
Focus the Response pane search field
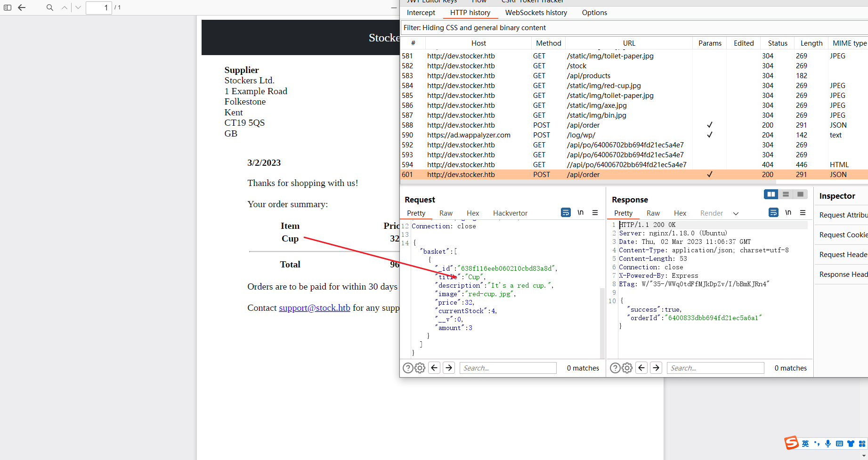tap(715, 368)
